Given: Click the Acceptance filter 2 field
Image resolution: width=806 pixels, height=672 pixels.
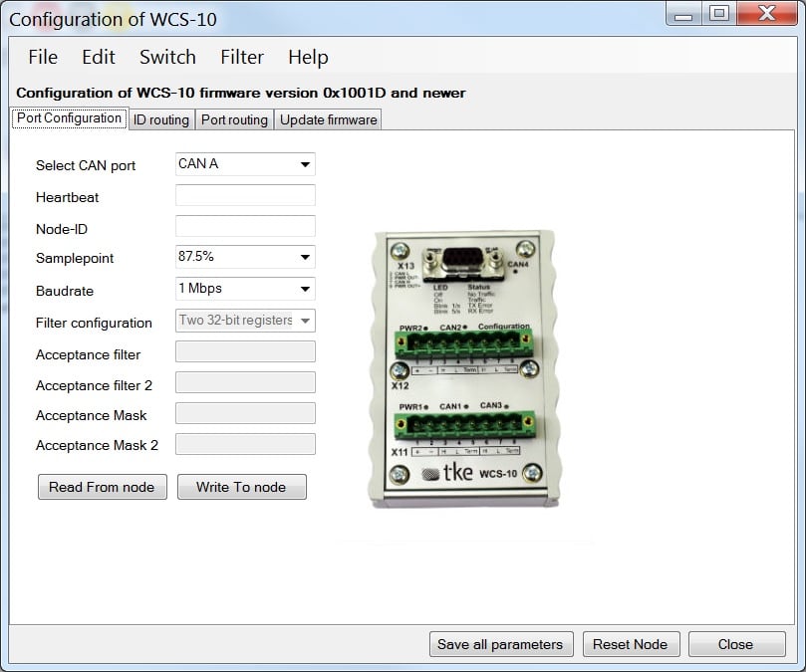Looking at the screenshot, I should click(x=245, y=382).
